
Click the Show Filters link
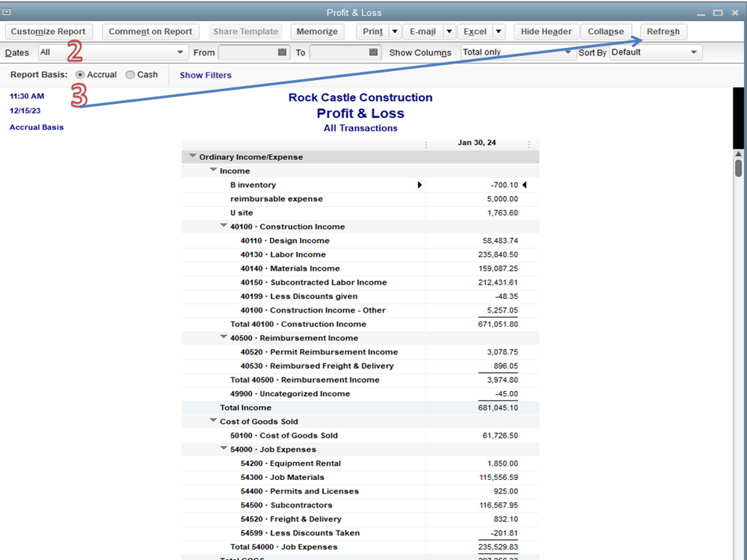click(206, 75)
